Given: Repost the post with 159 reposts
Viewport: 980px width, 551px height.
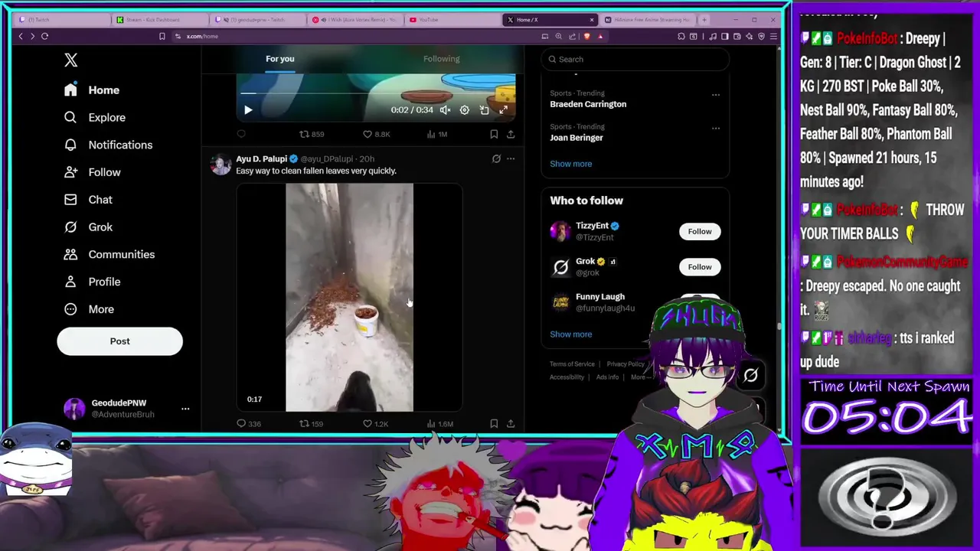Looking at the screenshot, I should 311,423.
